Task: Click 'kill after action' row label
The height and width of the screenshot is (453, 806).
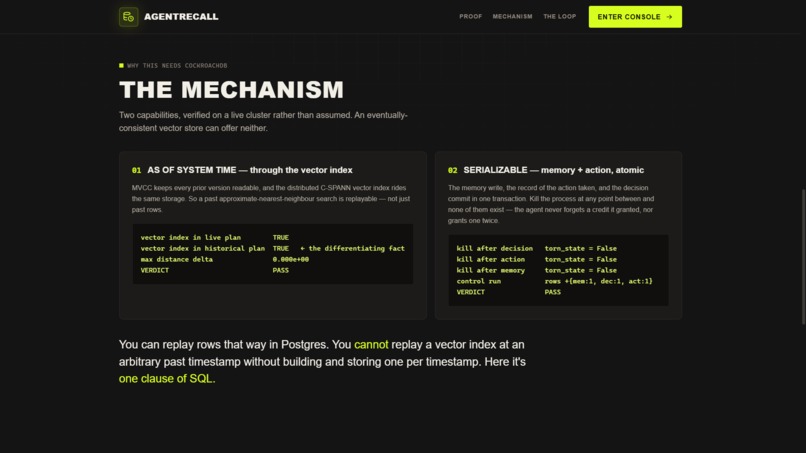Action: point(490,259)
